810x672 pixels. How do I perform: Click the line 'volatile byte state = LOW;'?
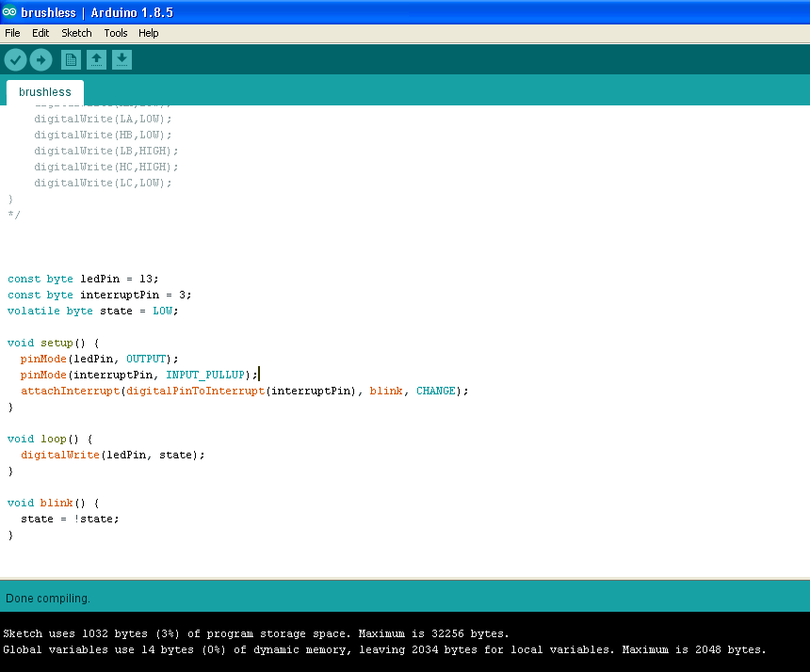(93, 311)
